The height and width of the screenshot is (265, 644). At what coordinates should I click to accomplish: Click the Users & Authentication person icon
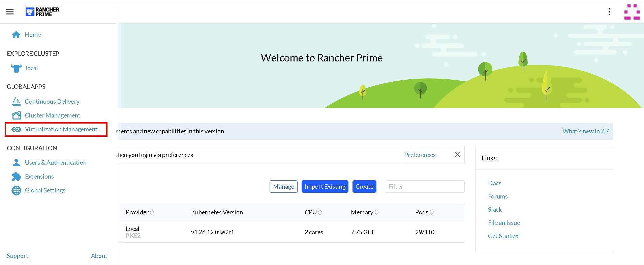coord(16,163)
